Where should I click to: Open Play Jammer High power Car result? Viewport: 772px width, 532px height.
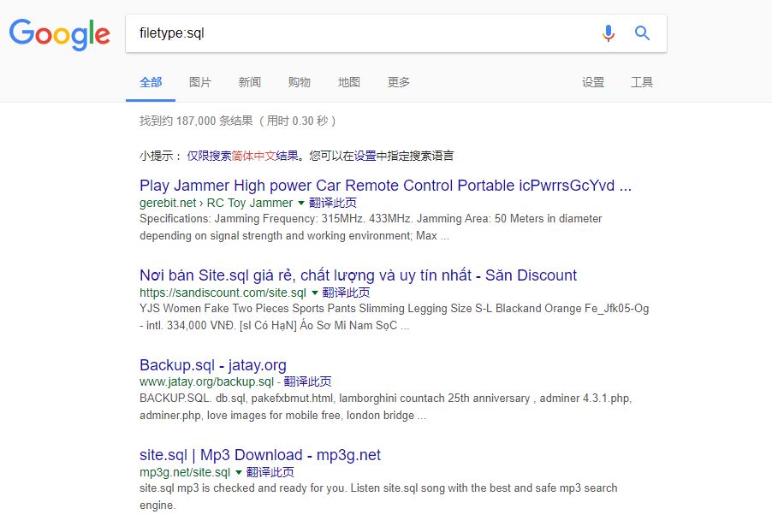pyautogui.click(x=385, y=186)
